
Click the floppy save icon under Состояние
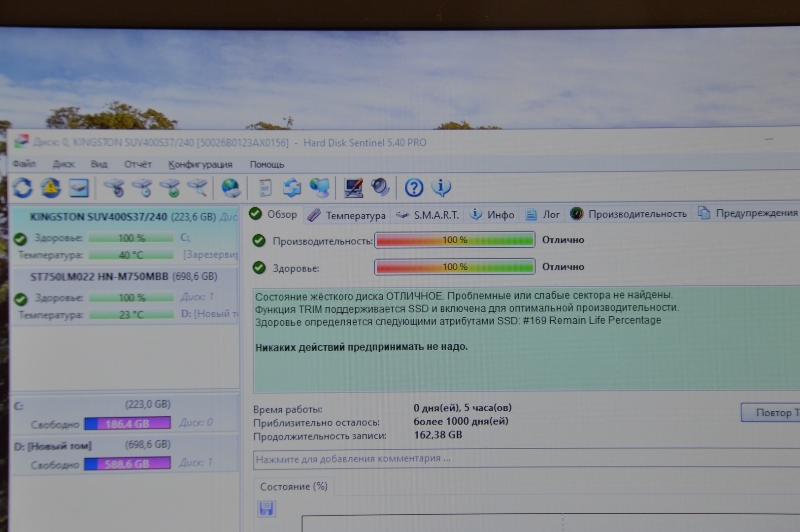point(266,508)
